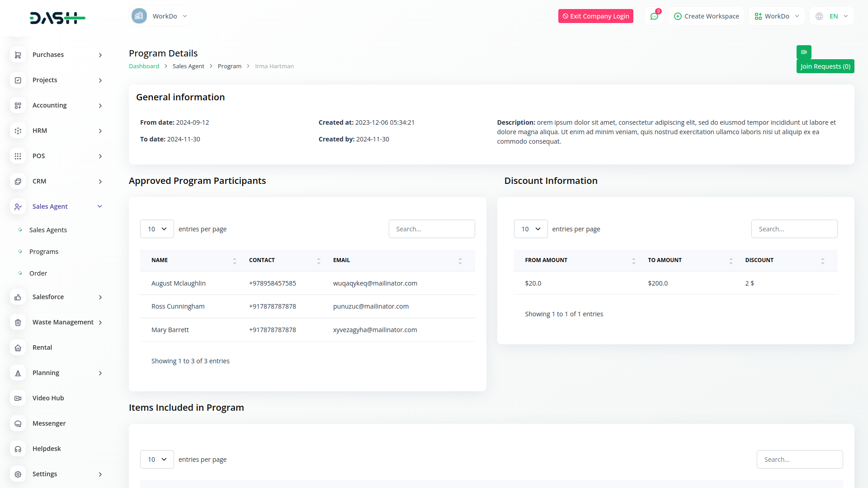Open Sales Agents submenu item
This screenshot has height=488, width=868.
[x=48, y=230]
